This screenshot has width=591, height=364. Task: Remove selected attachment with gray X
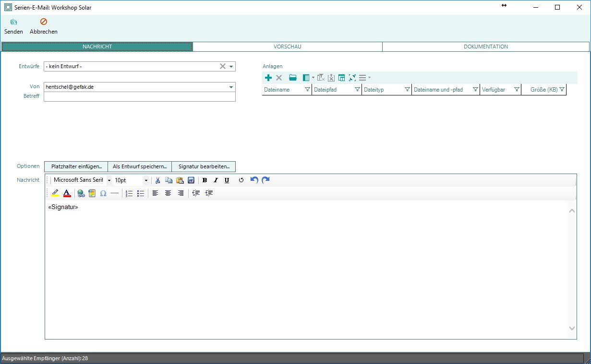(278, 78)
